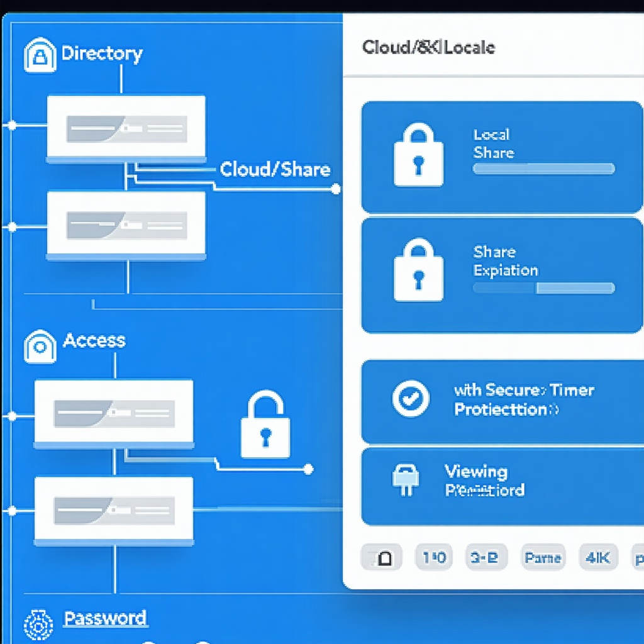Viewport: 644px width, 644px height.
Task: Toggle the Secure Timer Protection checkmark
Action: pos(411,399)
